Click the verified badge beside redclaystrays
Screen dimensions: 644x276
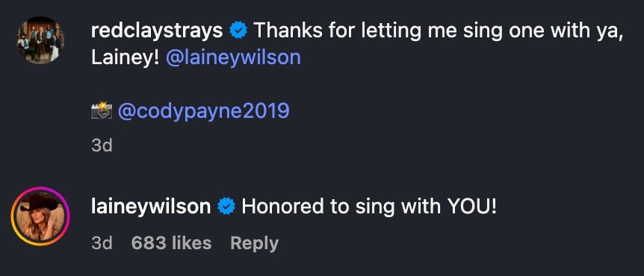tap(238, 31)
